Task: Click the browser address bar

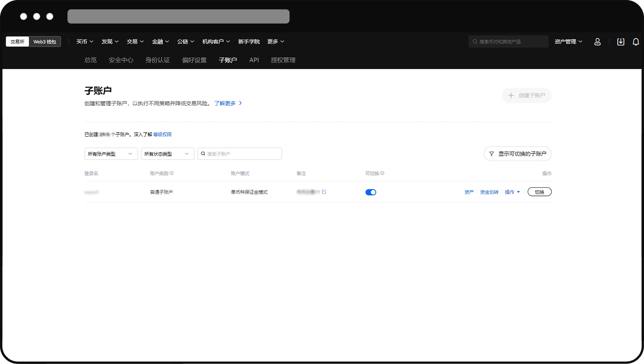Action: (178, 16)
